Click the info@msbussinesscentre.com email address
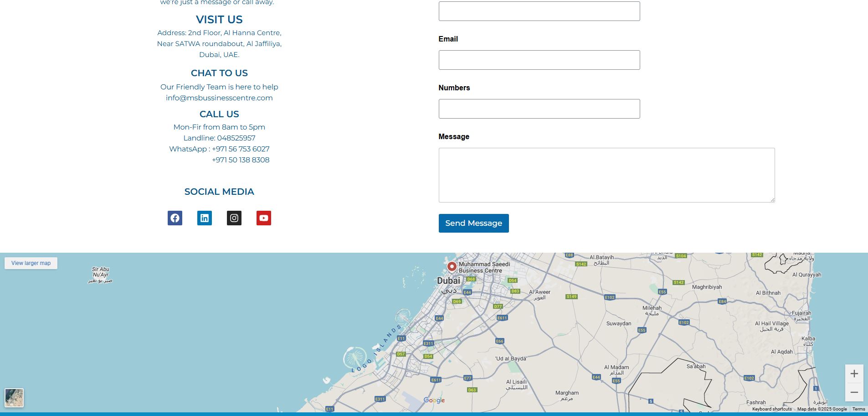 pyautogui.click(x=219, y=98)
